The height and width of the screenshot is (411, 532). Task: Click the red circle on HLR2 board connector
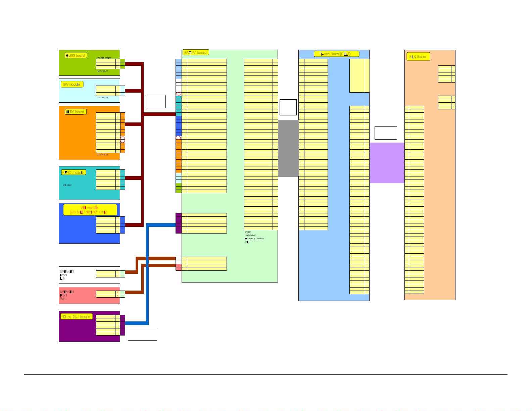point(123,139)
